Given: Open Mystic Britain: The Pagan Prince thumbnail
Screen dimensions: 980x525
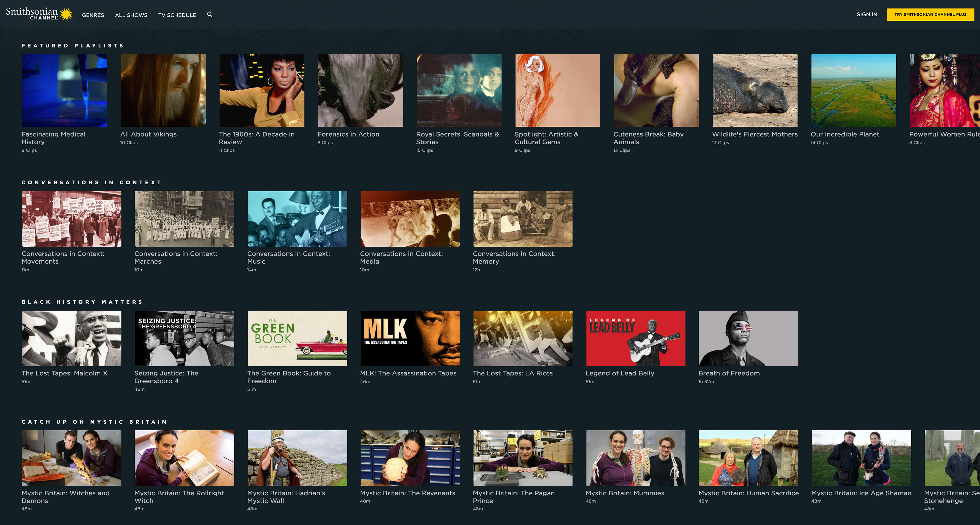Looking at the screenshot, I should (523, 458).
